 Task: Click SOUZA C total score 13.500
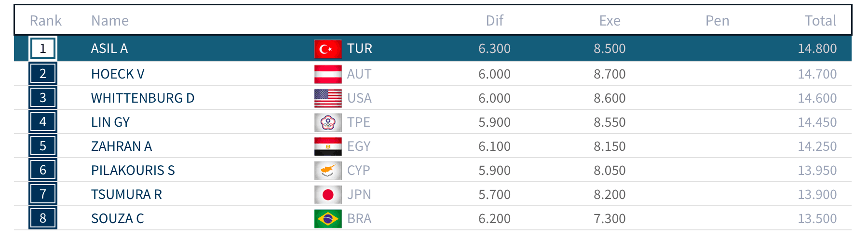(817, 219)
